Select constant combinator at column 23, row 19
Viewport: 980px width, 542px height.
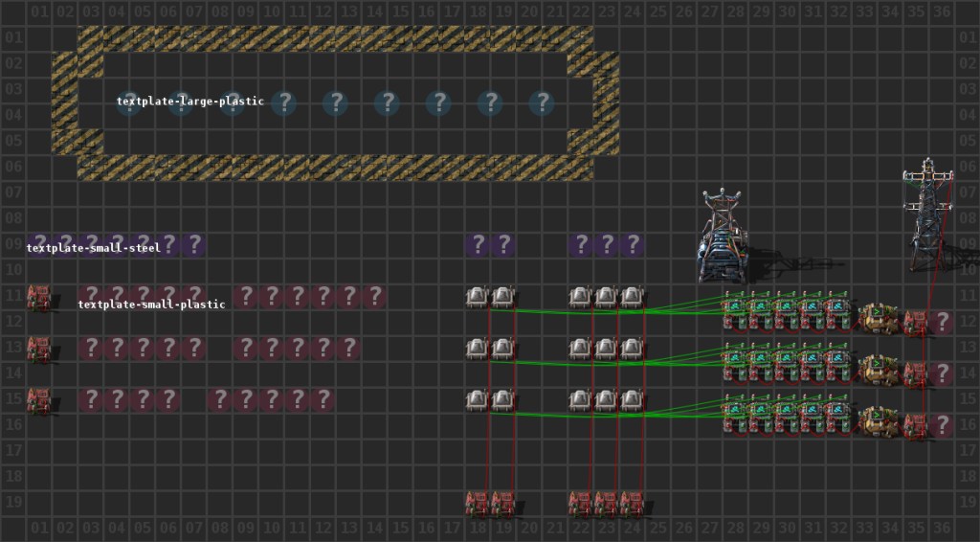tap(606, 504)
